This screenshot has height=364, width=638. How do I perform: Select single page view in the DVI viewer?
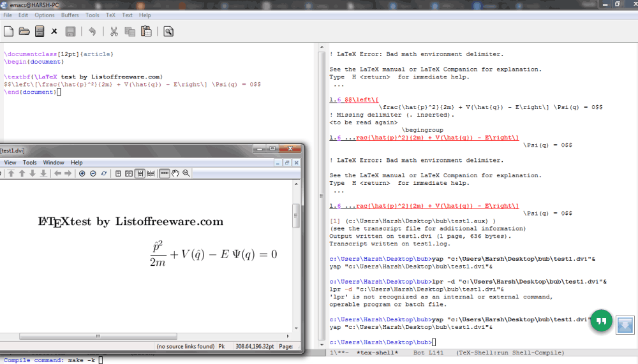118,173
